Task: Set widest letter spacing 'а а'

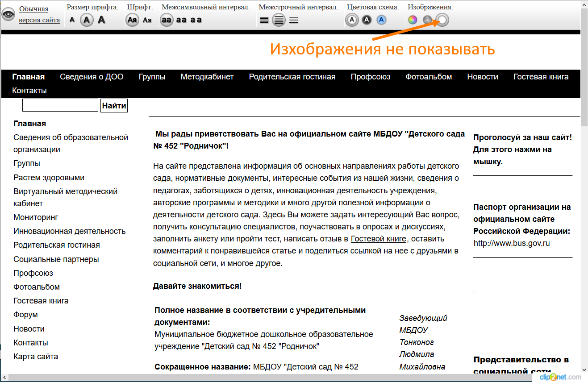Action: [x=196, y=20]
